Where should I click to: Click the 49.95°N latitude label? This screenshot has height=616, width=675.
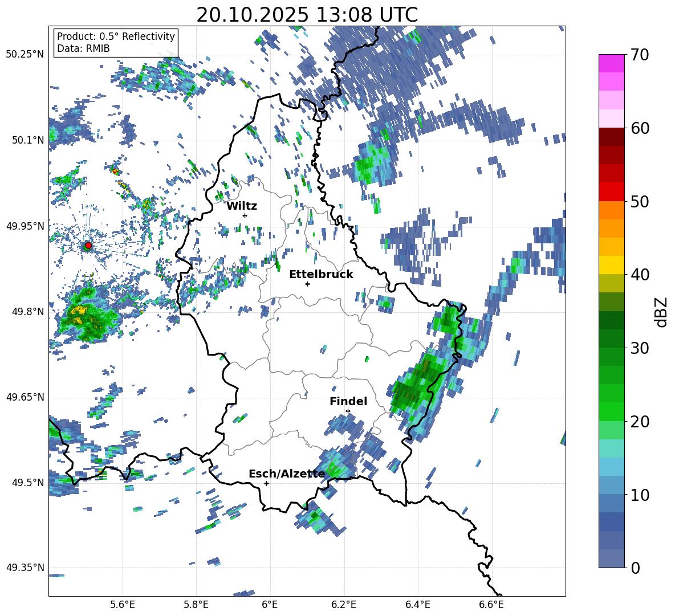point(25,226)
